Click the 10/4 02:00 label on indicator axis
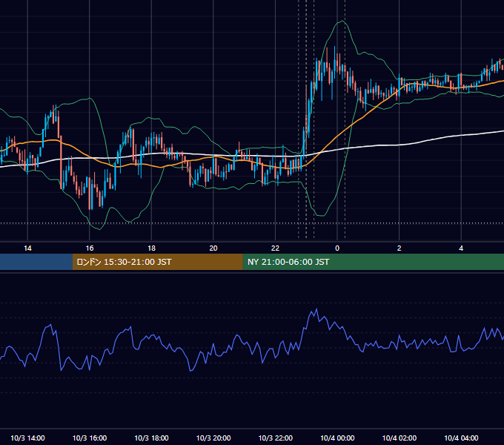 click(399, 438)
